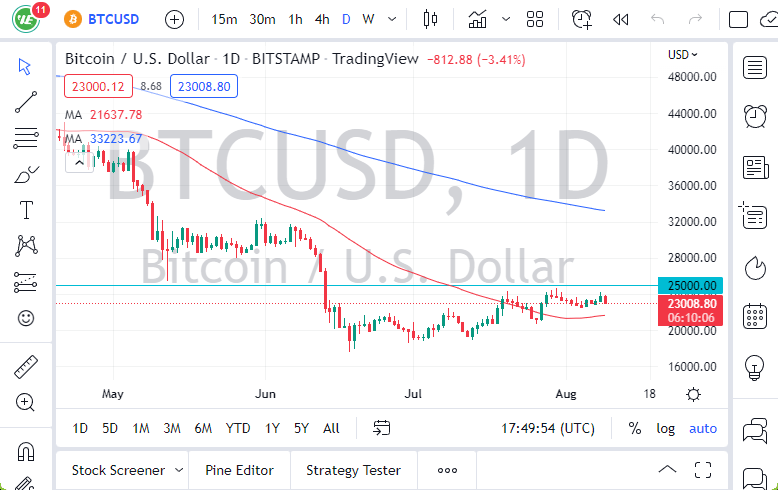The height and width of the screenshot is (490, 778).
Task: Toggle the percent scale option
Action: [634, 428]
